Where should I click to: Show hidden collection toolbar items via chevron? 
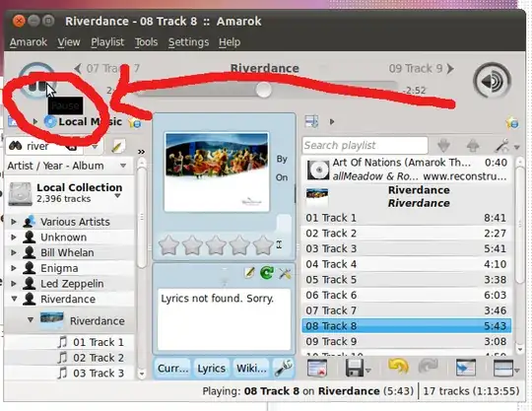pyautogui.click(x=142, y=152)
